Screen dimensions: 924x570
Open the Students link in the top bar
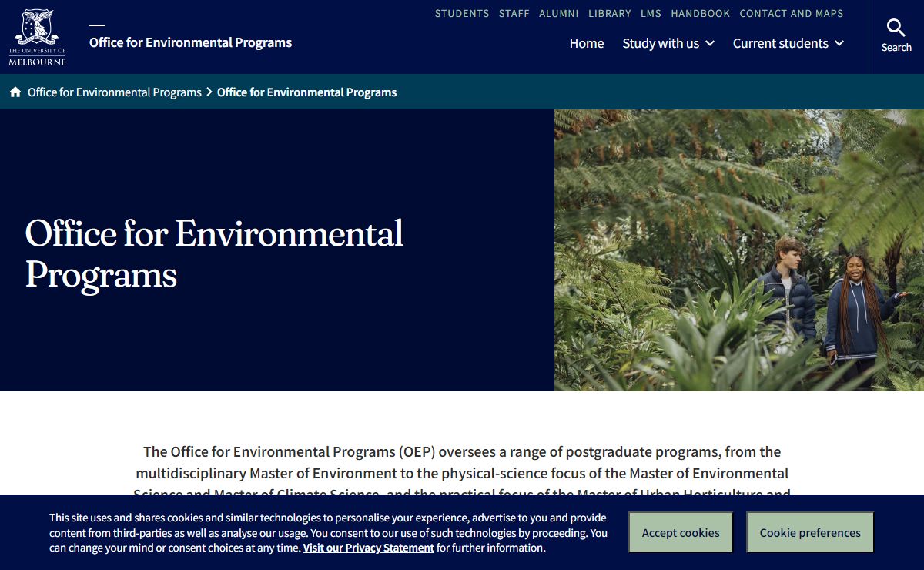pos(462,14)
